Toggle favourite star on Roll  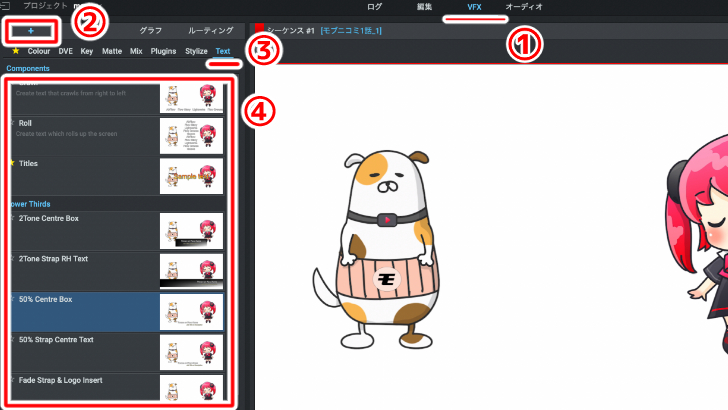(x=13, y=123)
